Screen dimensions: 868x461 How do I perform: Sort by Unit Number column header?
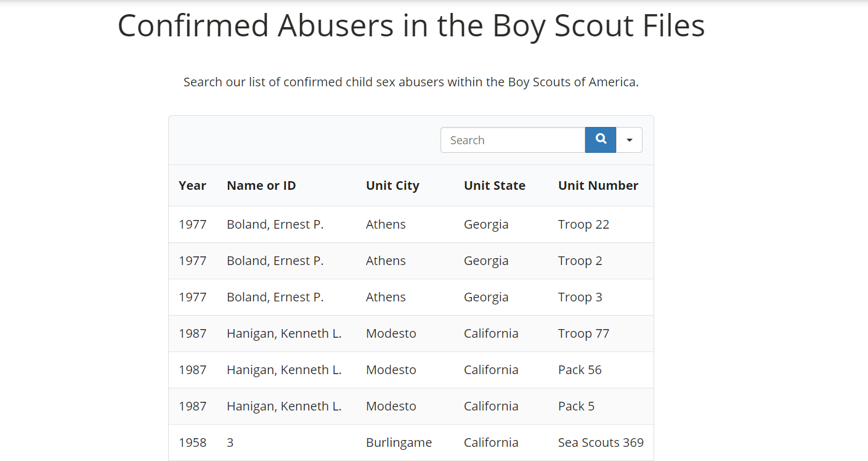598,186
